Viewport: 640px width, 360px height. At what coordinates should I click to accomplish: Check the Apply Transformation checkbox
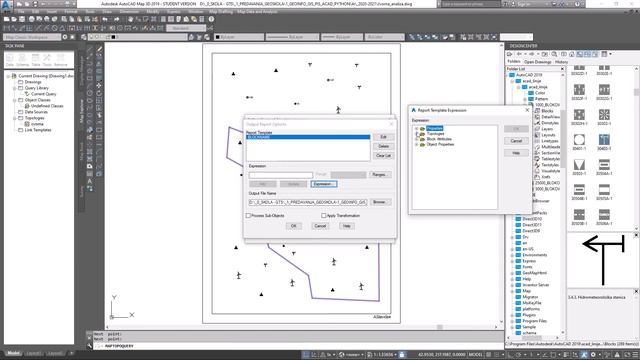point(323,216)
